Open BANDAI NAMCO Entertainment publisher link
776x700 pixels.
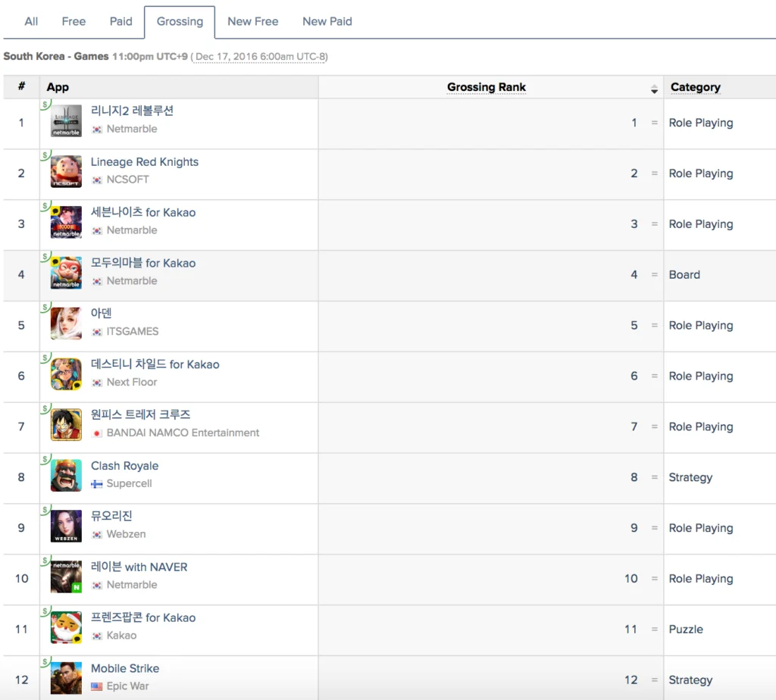coord(183,433)
